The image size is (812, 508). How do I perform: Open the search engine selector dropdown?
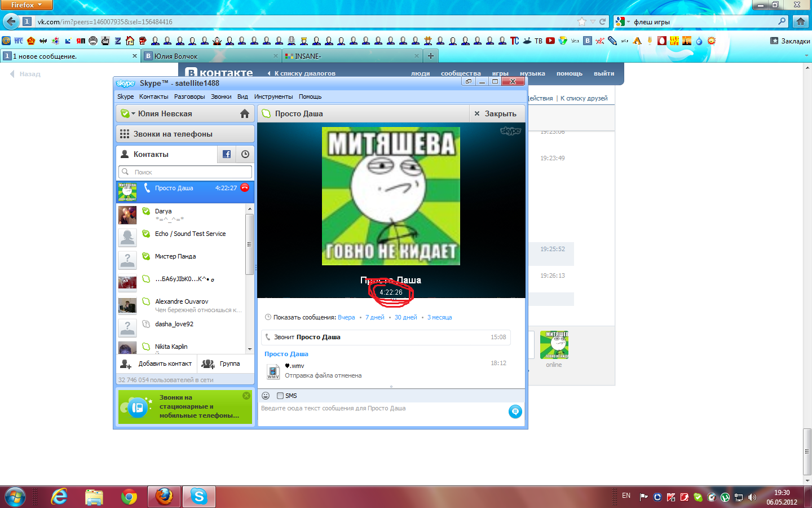(x=621, y=21)
